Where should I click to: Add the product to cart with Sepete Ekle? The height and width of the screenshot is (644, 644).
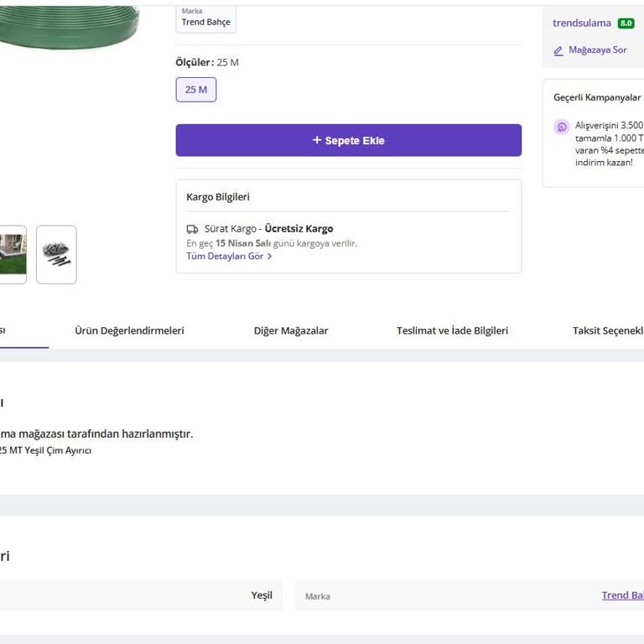[348, 140]
